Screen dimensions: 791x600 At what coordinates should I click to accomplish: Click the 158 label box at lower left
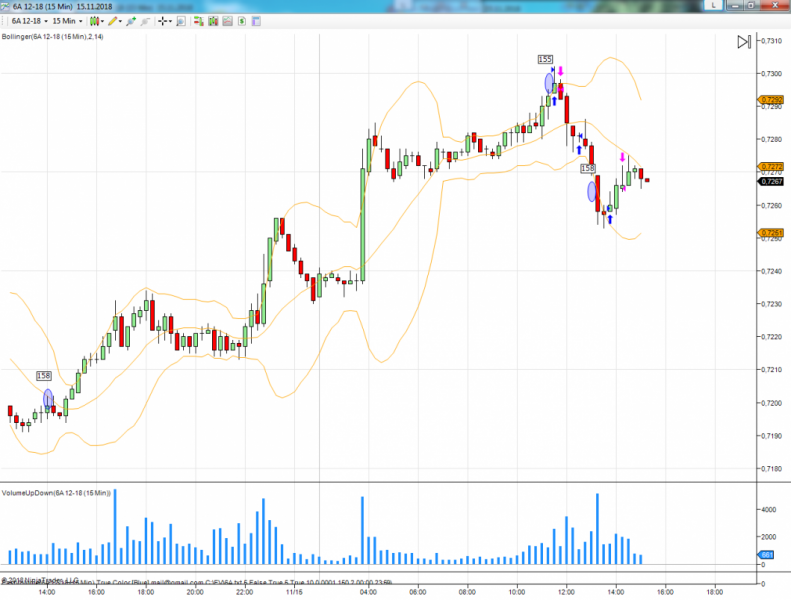click(44, 375)
